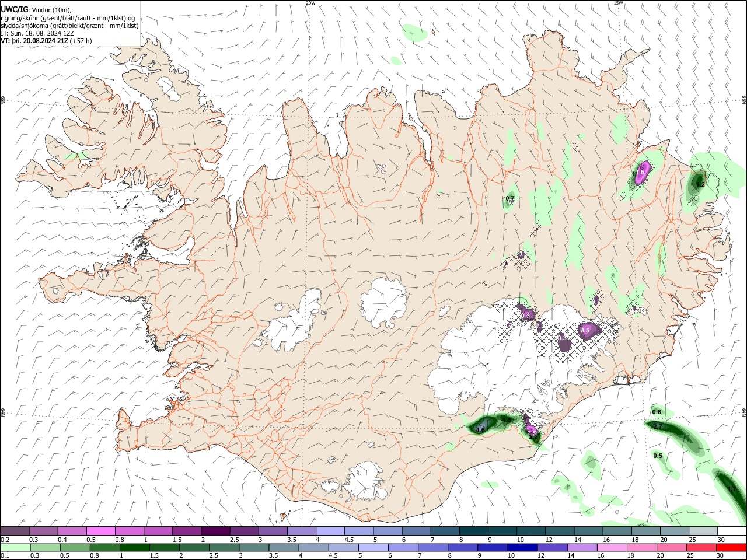The image size is (747, 560).
Task: Select the green swatch labeled 0.8 in the bottom legend
Action: [x=104, y=548]
